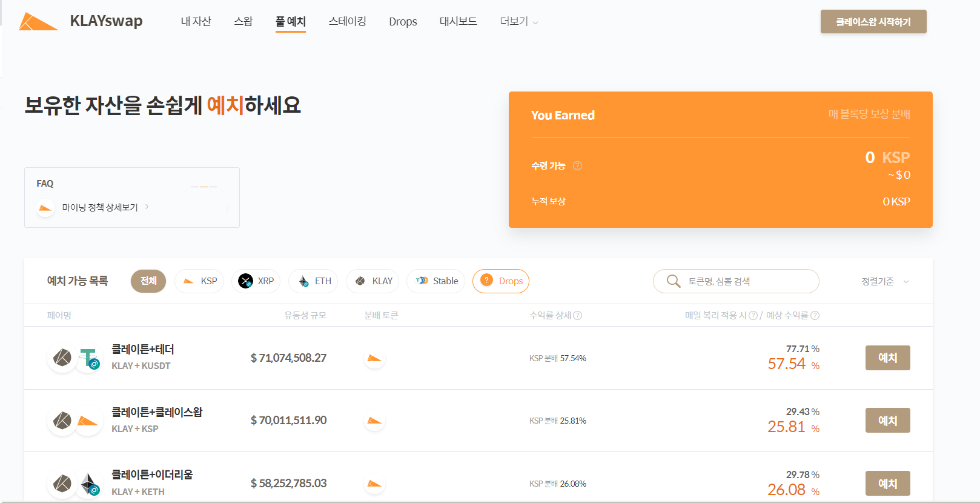The height and width of the screenshot is (503, 980).
Task: Click the 유동성 규모 column header
Action: pos(305,315)
